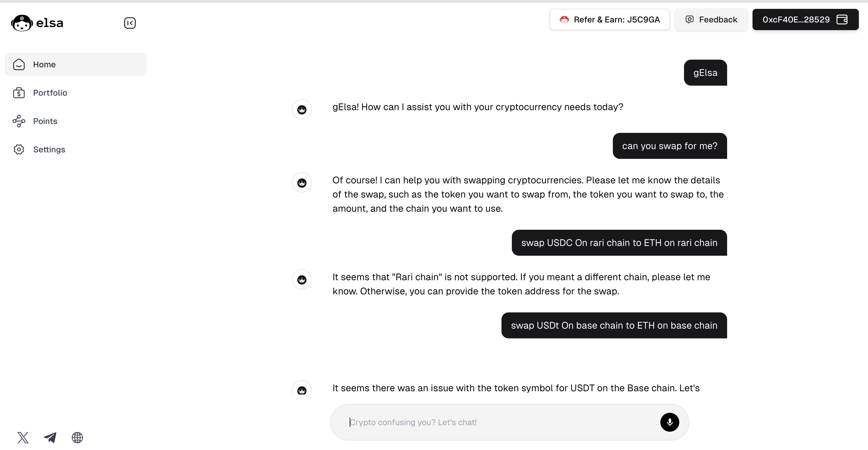868x450 pixels.
Task: Open Settings from the sidebar
Action: tap(76, 149)
